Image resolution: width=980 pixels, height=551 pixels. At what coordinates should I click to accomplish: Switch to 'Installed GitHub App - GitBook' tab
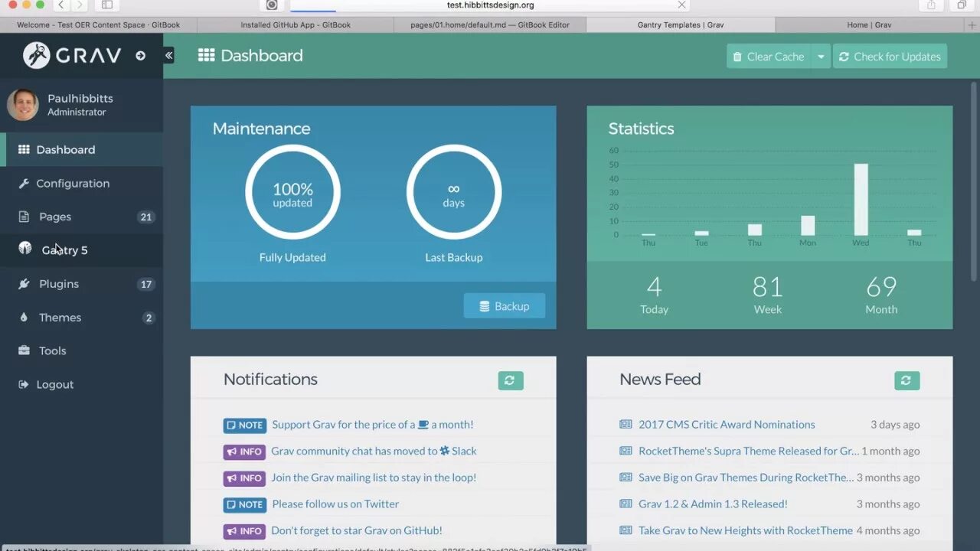point(296,24)
